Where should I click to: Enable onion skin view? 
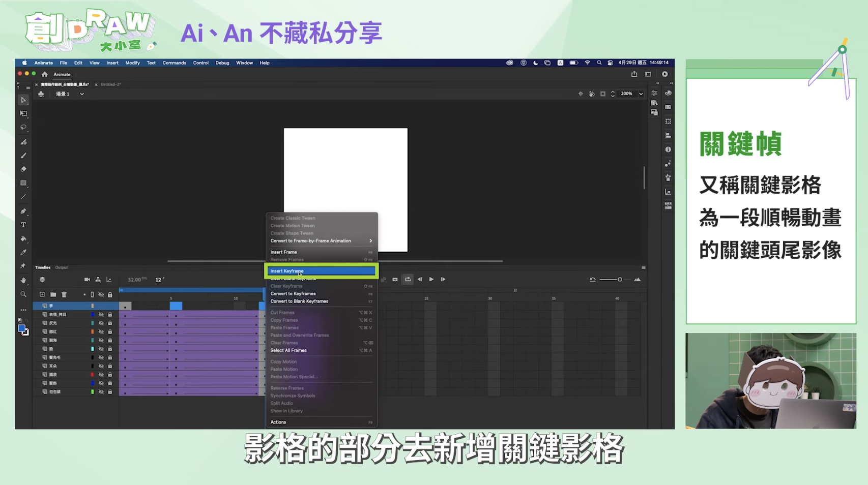click(385, 279)
